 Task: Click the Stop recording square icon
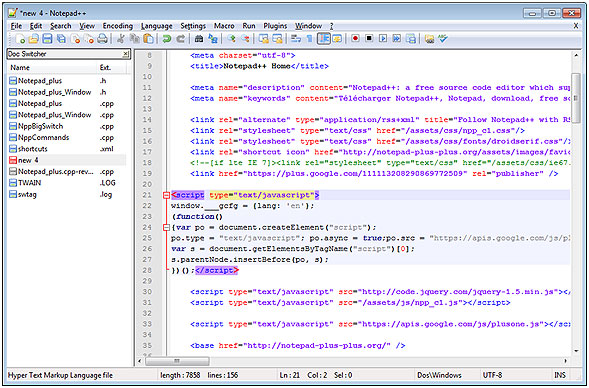click(x=369, y=38)
